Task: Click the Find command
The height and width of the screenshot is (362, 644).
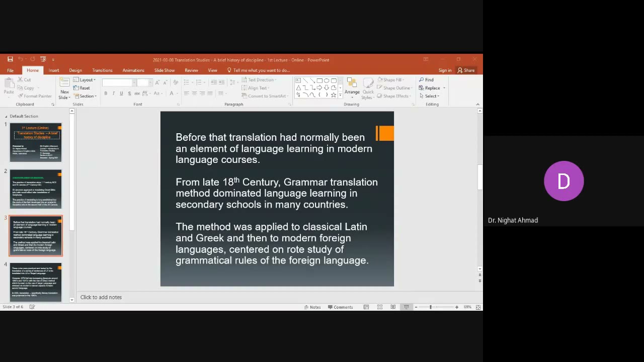Action: (x=426, y=80)
